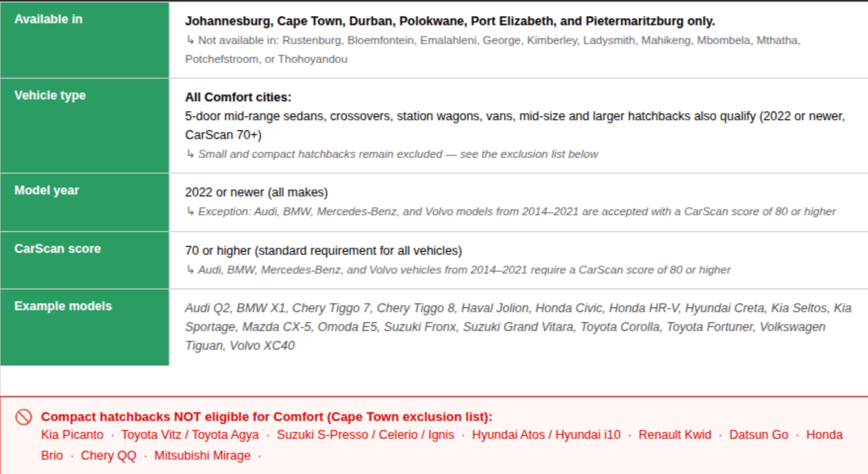This screenshot has width=868, height=474.
Task: Click the 'CarScan score' row header
Action: click(x=85, y=260)
